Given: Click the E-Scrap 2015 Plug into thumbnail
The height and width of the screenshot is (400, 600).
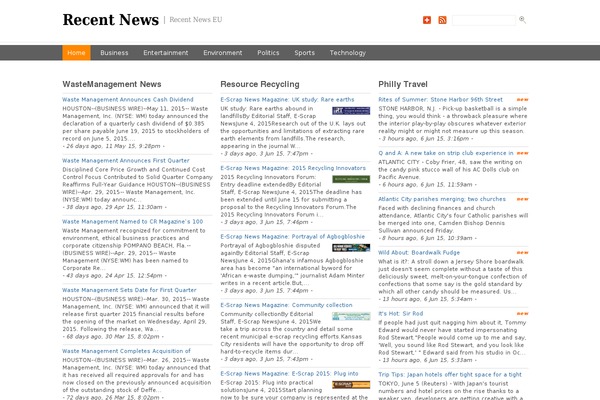Looking at the screenshot, I should coord(351,385).
